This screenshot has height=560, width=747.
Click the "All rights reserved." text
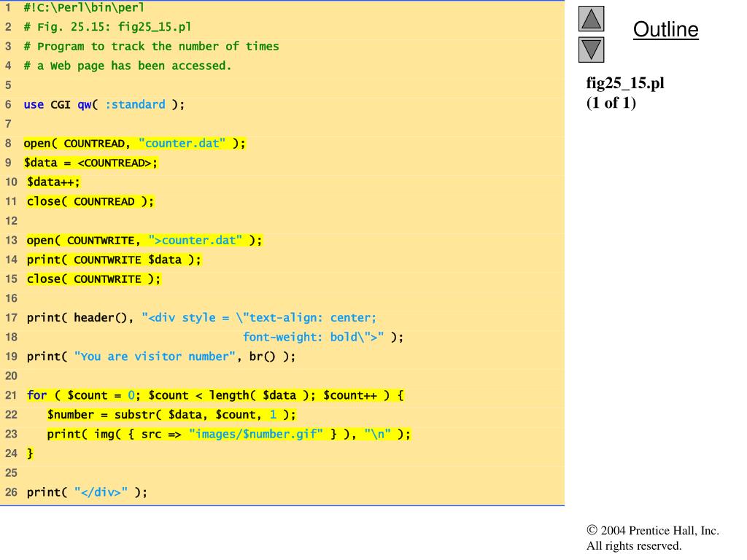[634, 545]
